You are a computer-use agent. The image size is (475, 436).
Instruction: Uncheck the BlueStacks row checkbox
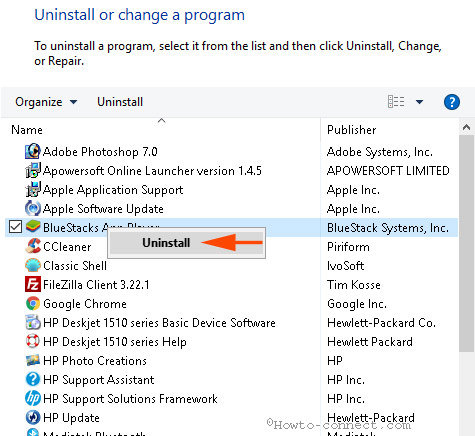[x=15, y=227]
